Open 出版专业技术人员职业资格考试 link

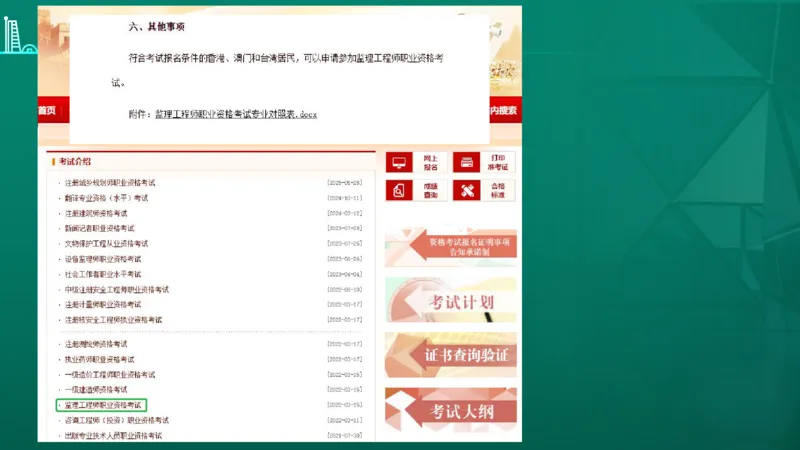pos(113,436)
